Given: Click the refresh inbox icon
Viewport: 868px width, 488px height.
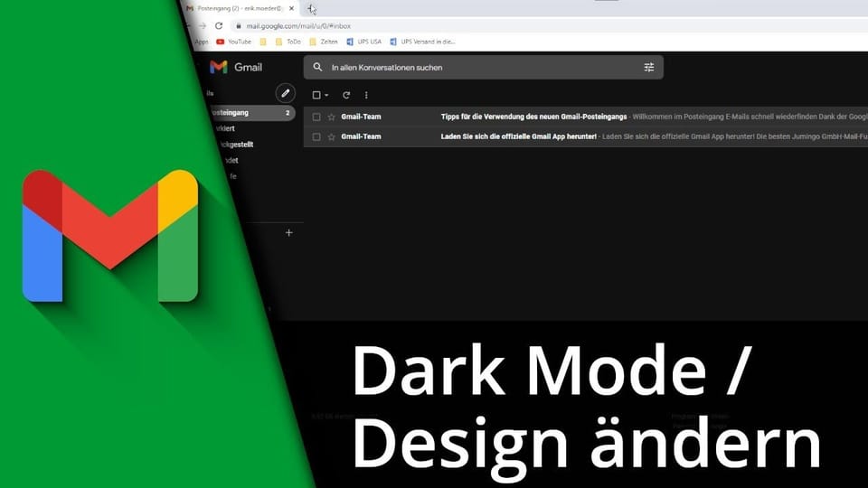Looking at the screenshot, I should coord(346,95).
